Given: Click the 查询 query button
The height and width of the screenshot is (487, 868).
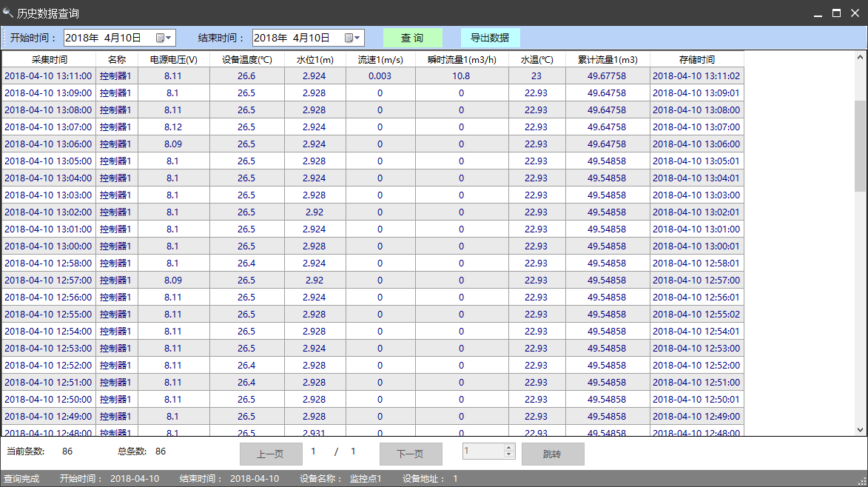Looking at the screenshot, I should point(412,38).
